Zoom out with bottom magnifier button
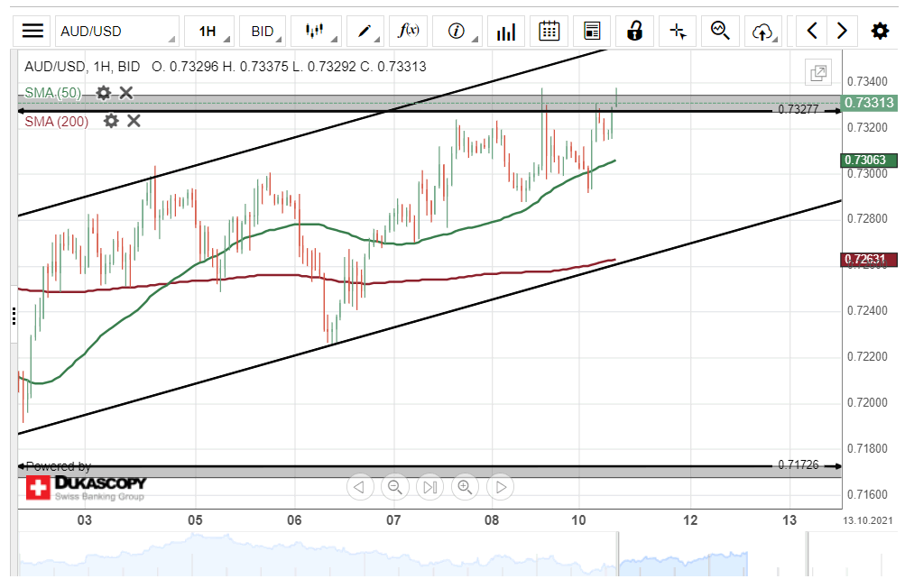 pyautogui.click(x=394, y=488)
